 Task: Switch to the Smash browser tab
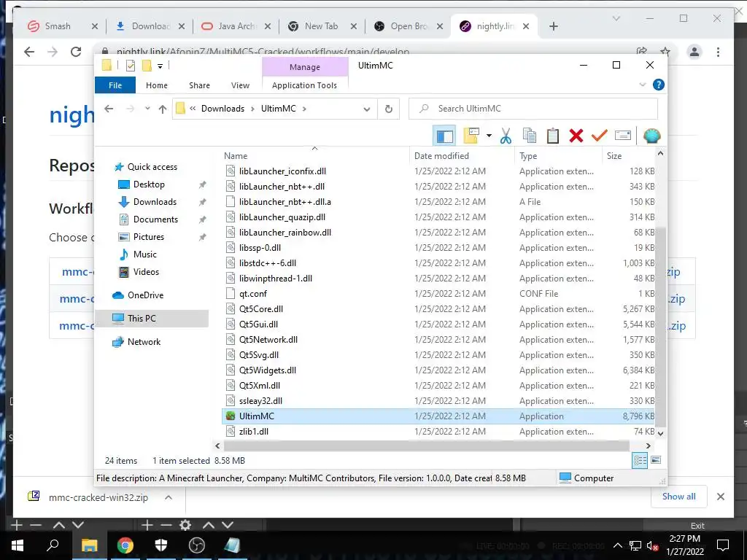(x=58, y=26)
